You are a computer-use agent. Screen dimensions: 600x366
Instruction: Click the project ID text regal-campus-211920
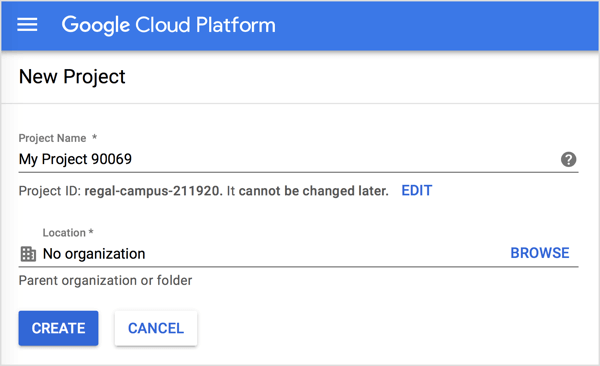coord(153,191)
